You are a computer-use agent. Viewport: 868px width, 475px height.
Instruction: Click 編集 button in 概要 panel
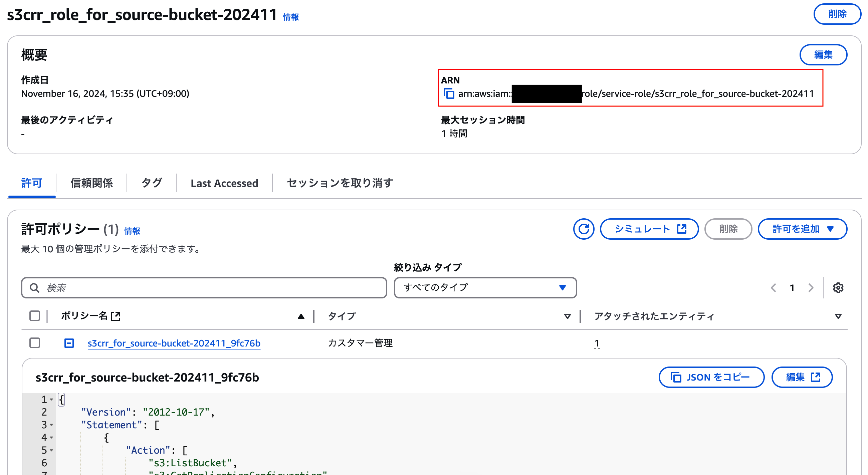823,54
